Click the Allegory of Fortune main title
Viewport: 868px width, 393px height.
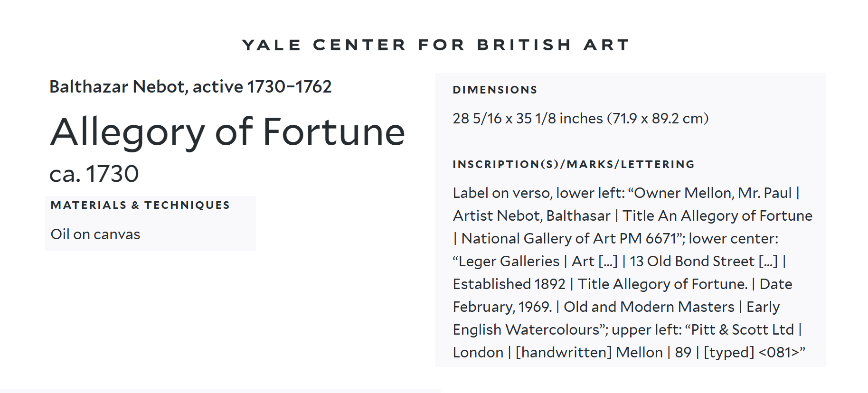(x=228, y=131)
